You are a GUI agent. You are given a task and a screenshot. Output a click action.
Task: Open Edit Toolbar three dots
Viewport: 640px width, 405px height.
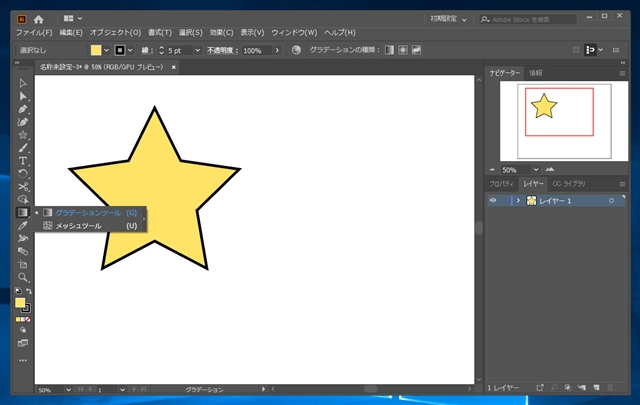(x=23, y=360)
